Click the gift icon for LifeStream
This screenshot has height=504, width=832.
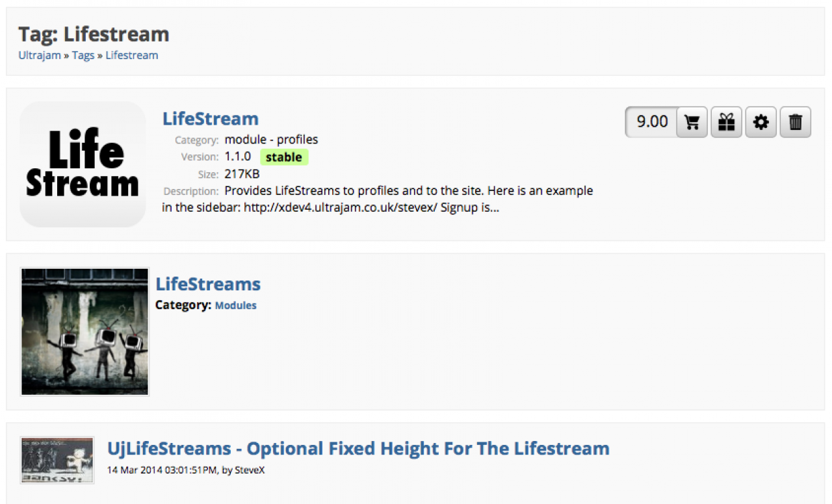point(727,122)
